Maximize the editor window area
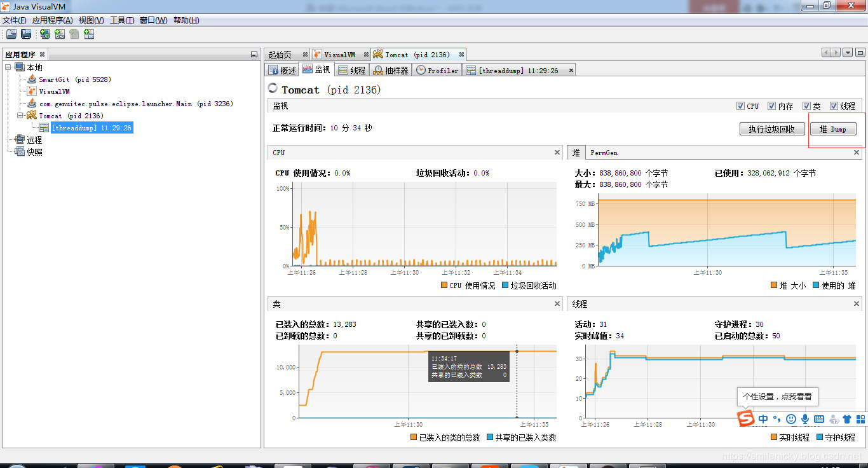The image size is (868, 468). [x=859, y=53]
